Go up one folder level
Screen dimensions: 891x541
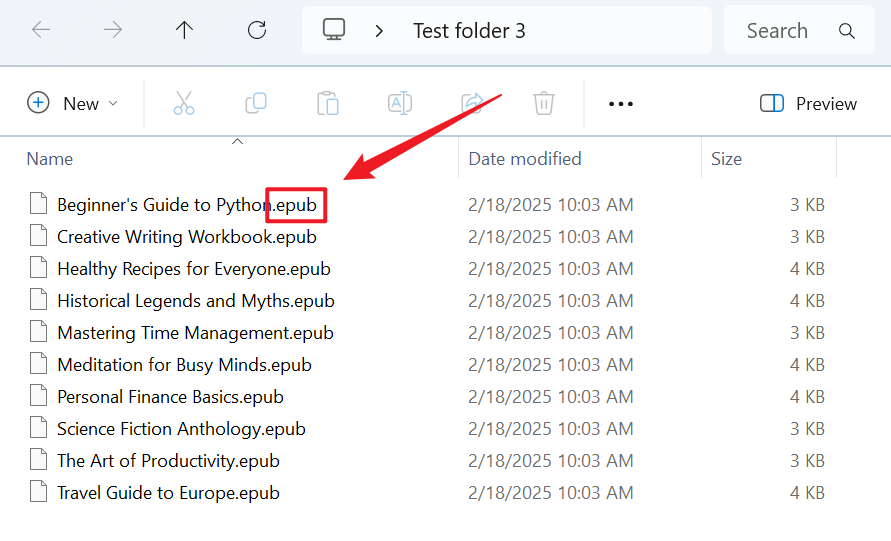184,30
